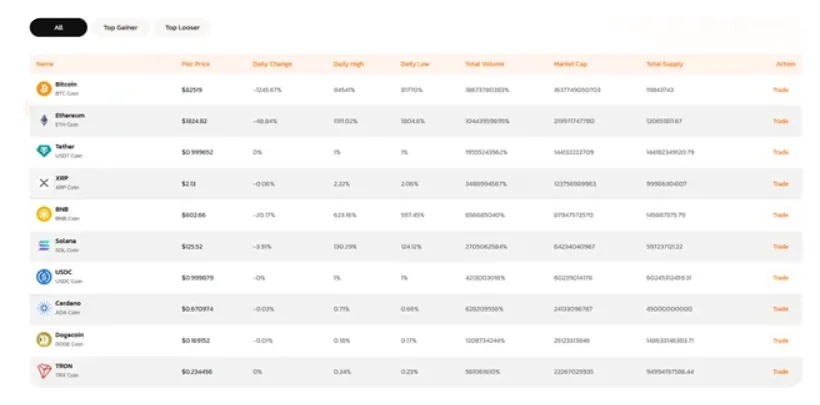Screen dimensions: 820x405
Task: Open Trade for Dogecoin row
Action: point(780,340)
